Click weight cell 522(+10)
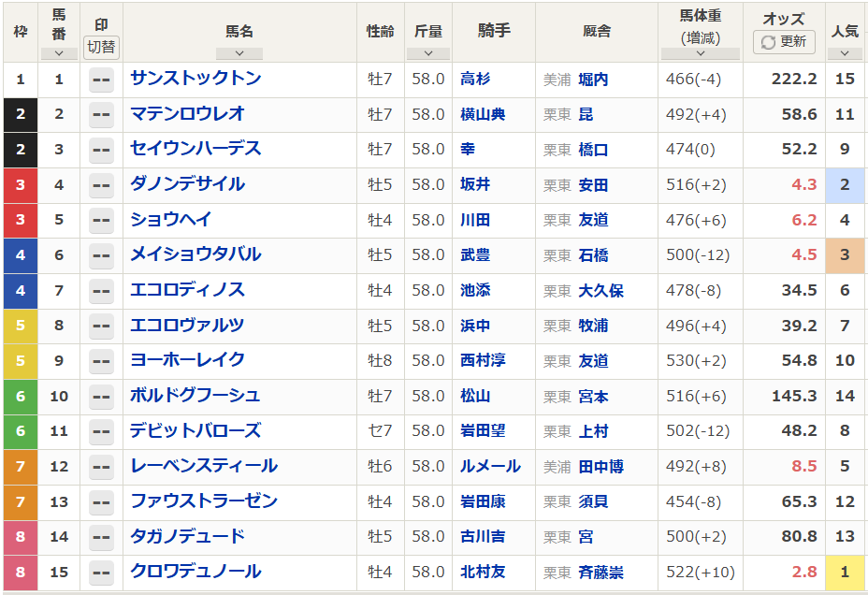The height and width of the screenshot is (595, 868). (x=701, y=573)
